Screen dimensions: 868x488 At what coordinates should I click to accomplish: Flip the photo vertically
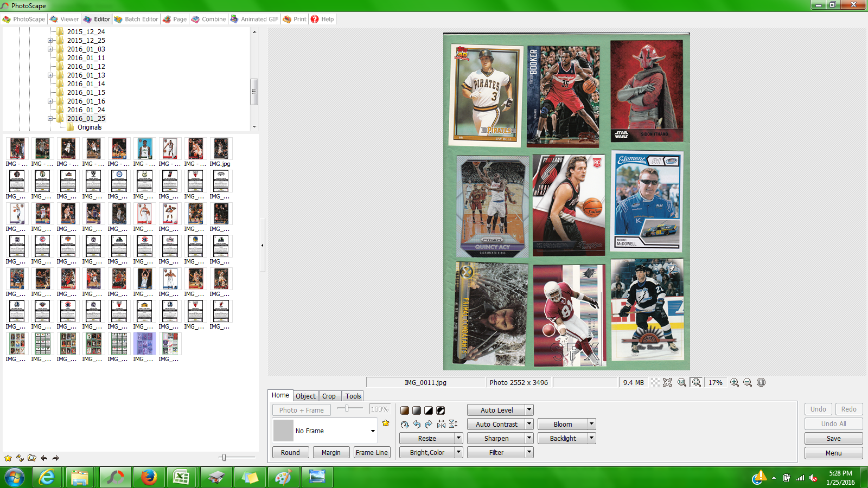(454, 424)
